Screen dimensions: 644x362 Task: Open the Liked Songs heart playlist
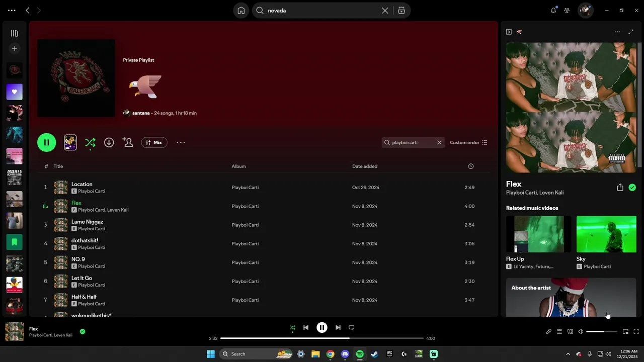click(14, 92)
